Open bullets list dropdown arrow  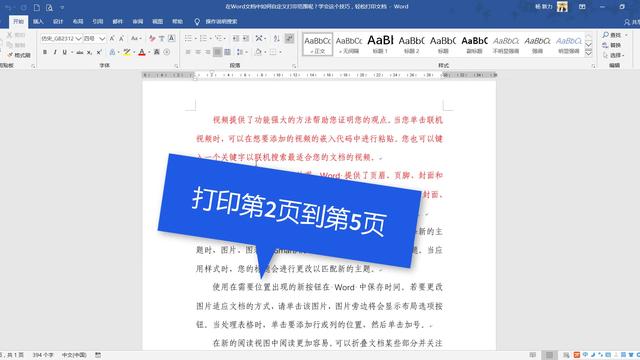[196, 38]
